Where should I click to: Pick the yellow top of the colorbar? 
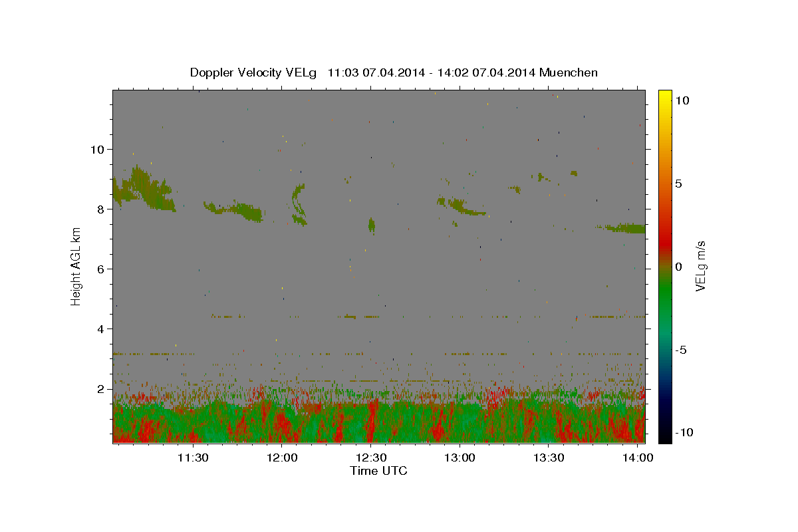(x=664, y=96)
